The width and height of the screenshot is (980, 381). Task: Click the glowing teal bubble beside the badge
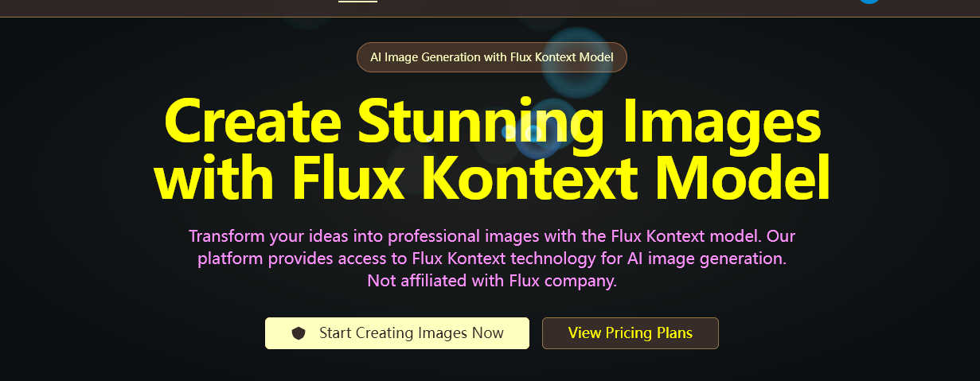click(x=577, y=62)
